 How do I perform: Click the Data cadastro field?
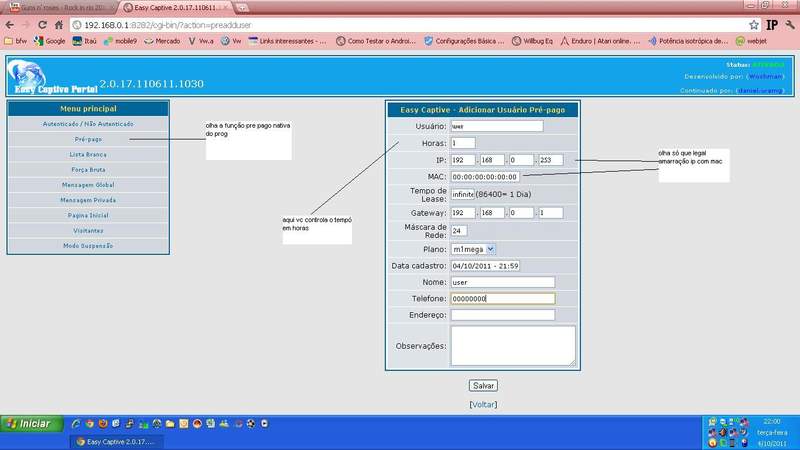coord(485,266)
